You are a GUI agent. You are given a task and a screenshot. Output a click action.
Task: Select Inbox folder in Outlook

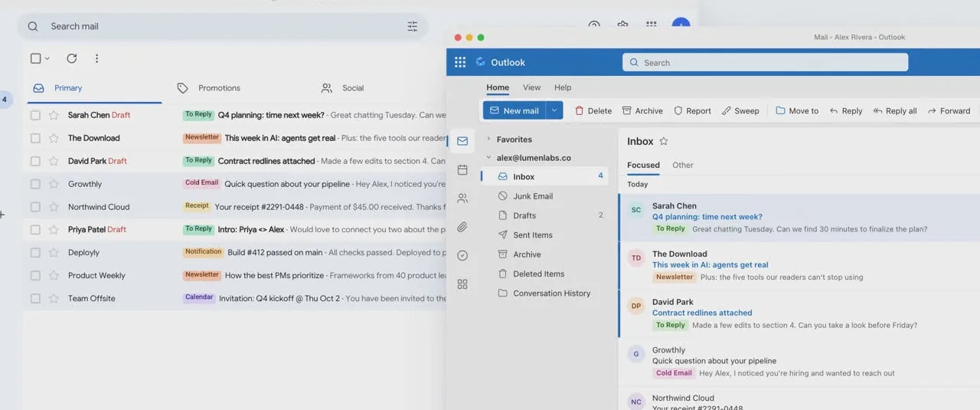pyautogui.click(x=544, y=176)
